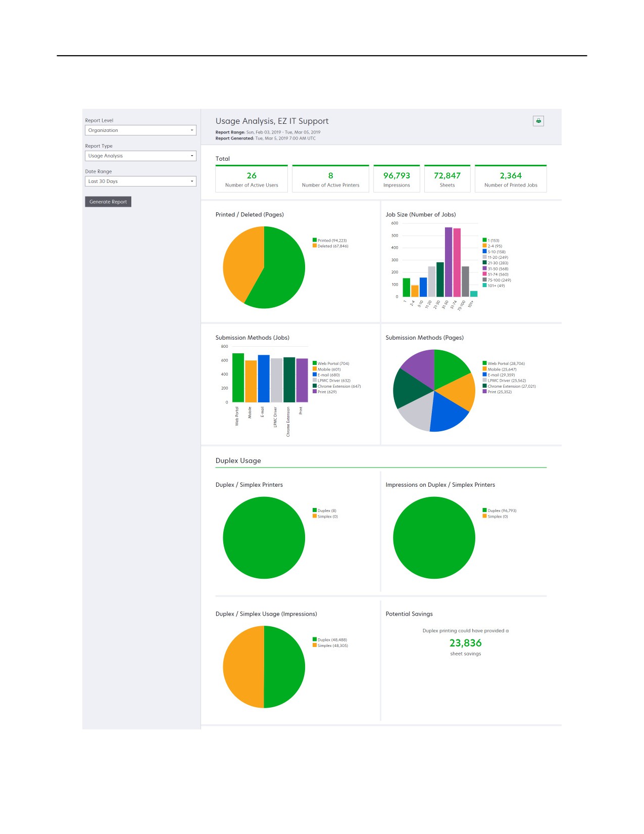Click the Number of Printed Jobs tile
Image resolution: width=644 pixels, height=834 pixels.
511,179
